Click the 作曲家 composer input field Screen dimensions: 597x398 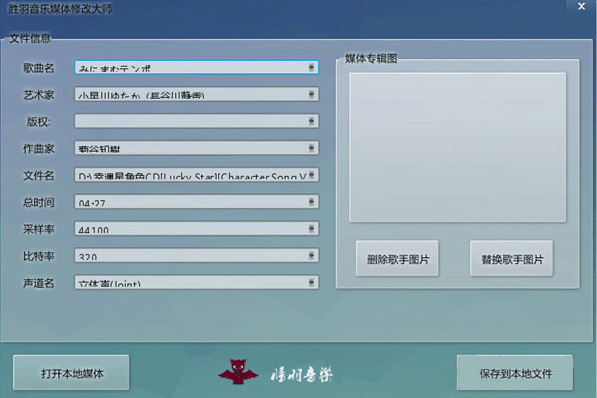tap(196, 148)
